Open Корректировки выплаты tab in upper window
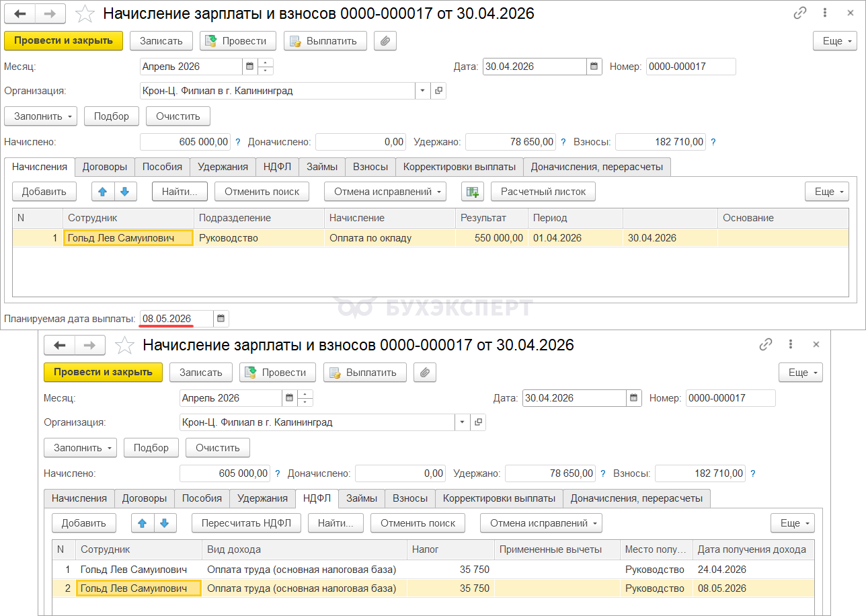 pos(459,167)
